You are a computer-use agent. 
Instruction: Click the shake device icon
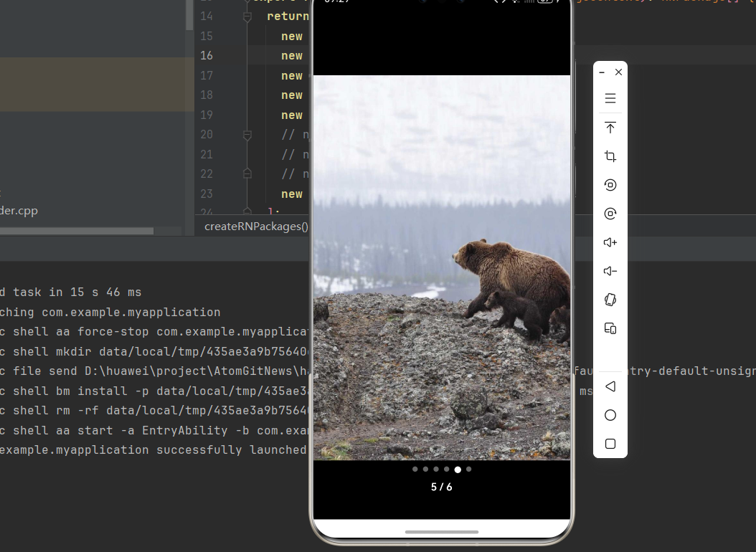(610, 300)
